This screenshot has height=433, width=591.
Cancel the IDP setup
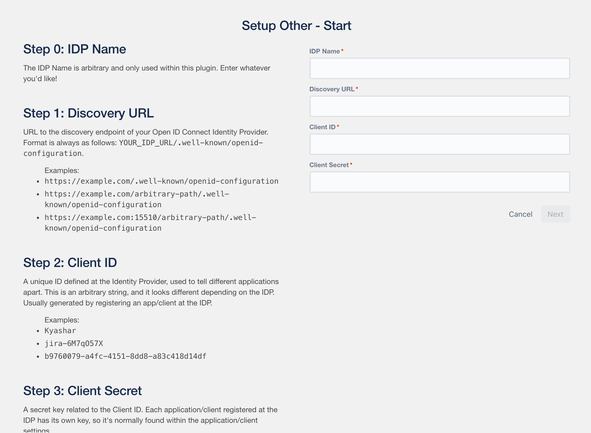point(521,214)
